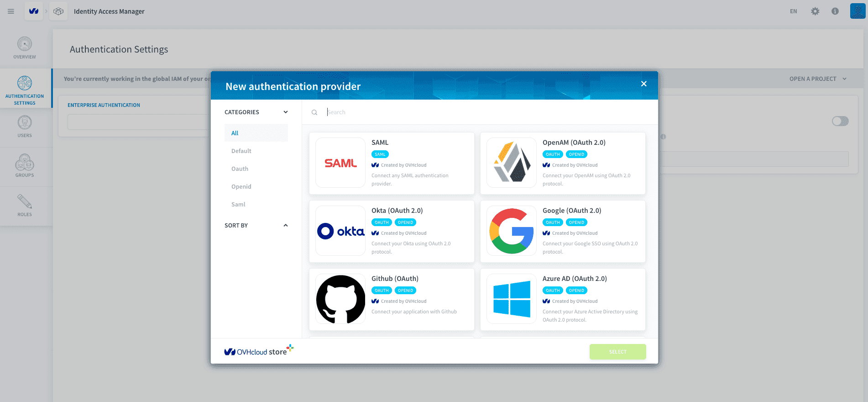Select the Github logo thumbnail
868x402 pixels.
coord(340,299)
